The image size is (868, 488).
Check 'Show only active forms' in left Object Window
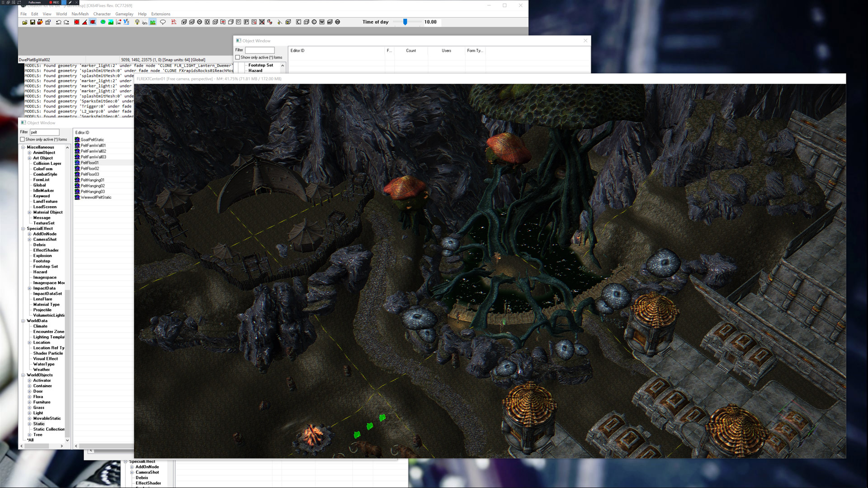coord(23,140)
